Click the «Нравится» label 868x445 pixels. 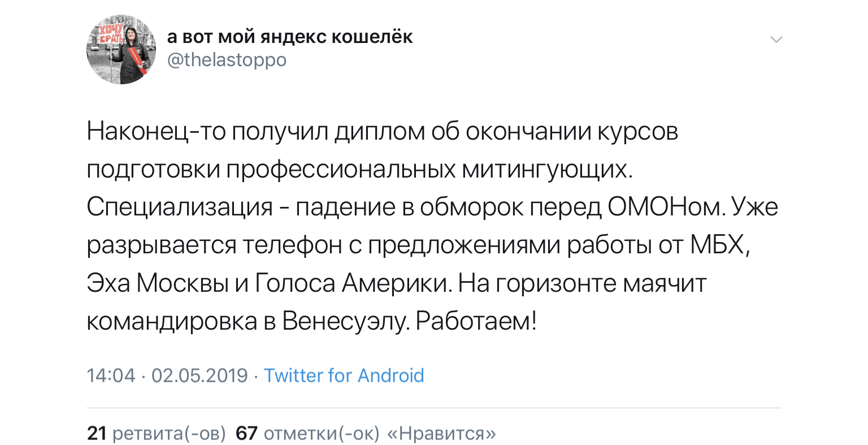pyautogui.click(x=441, y=434)
